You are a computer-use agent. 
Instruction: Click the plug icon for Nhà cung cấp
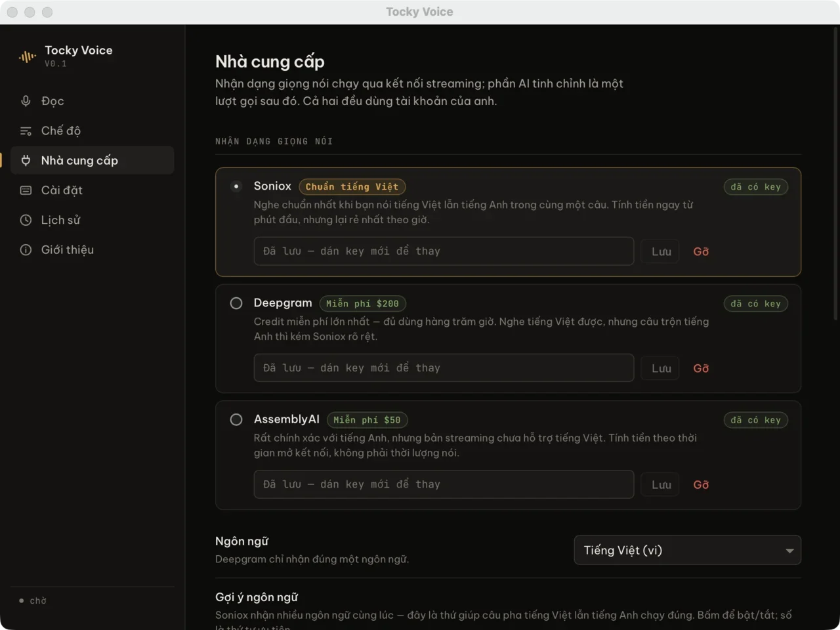[x=26, y=160]
